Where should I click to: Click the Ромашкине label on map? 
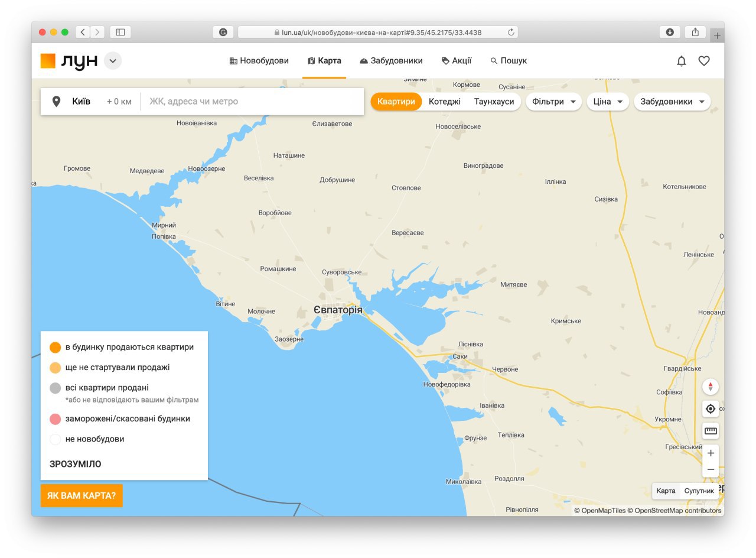(278, 269)
